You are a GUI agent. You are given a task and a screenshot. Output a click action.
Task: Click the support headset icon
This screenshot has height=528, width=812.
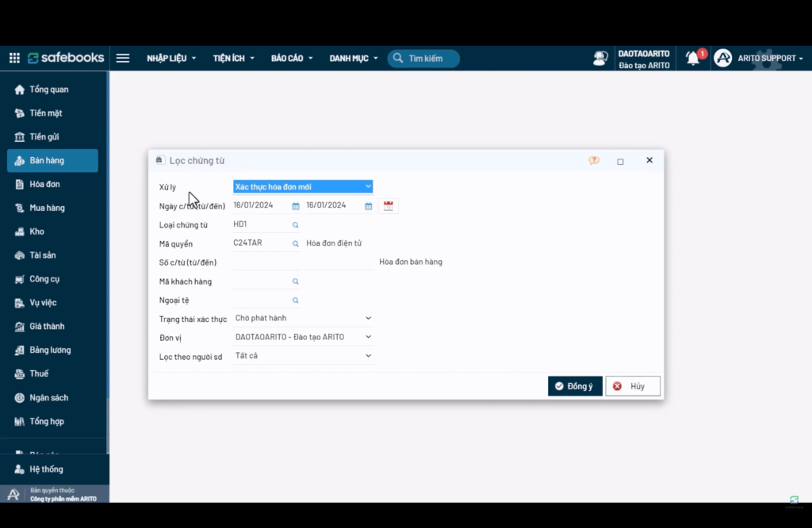[600, 58]
